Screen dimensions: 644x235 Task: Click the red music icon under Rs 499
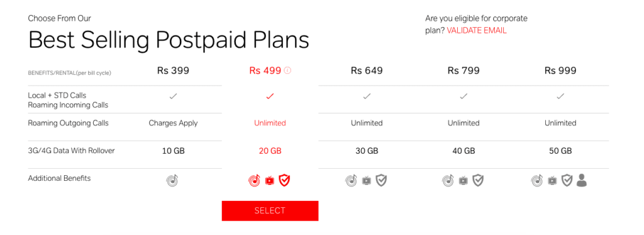254,180
